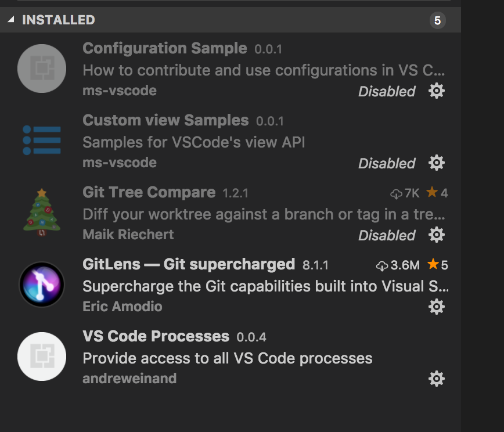Image resolution: width=504 pixels, height=432 pixels.
Task: Open gear menu for Custom view Samples
Action: point(436,163)
